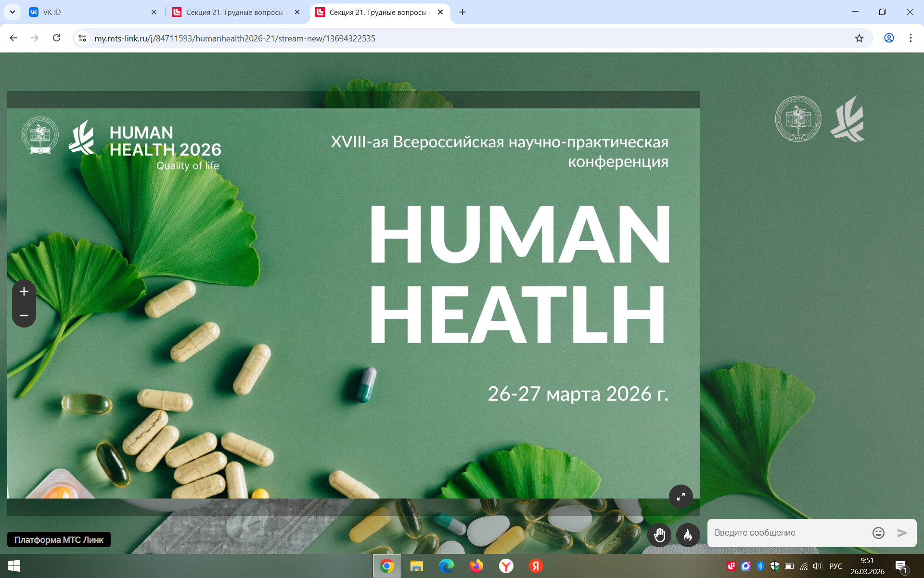Send a fire reaction
Image resolution: width=924 pixels, height=578 pixels.
688,535
